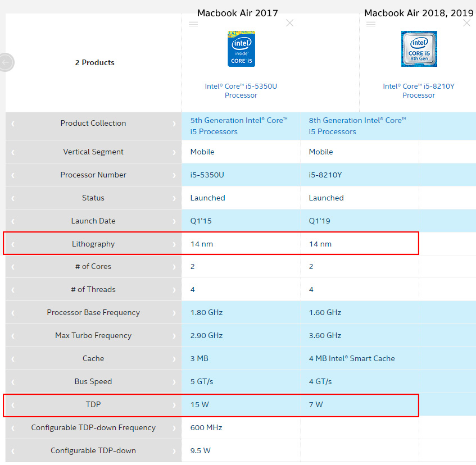Click the left chevron on the Vertical Segment row
The height and width of the screenshot is (465, 476).
point(13,152)
